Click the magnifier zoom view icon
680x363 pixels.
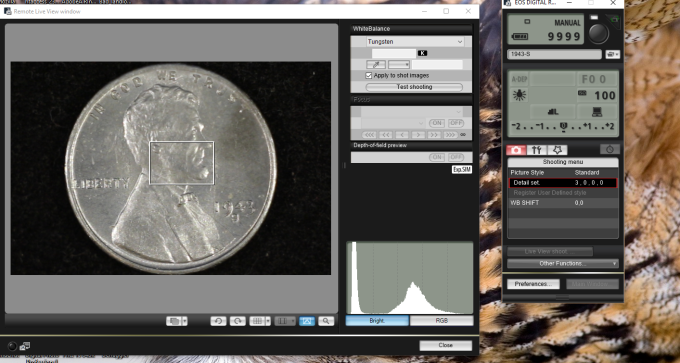(326, 321)
